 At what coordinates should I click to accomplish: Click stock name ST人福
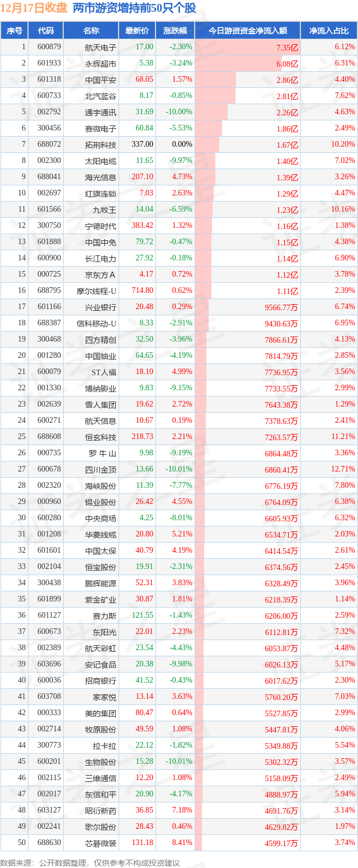pyautogui.click(x=103, y=372)
